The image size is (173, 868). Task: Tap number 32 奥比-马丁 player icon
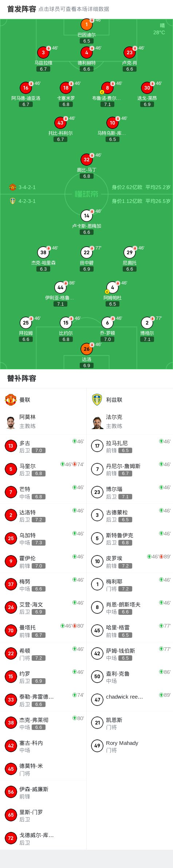[87, 160]
